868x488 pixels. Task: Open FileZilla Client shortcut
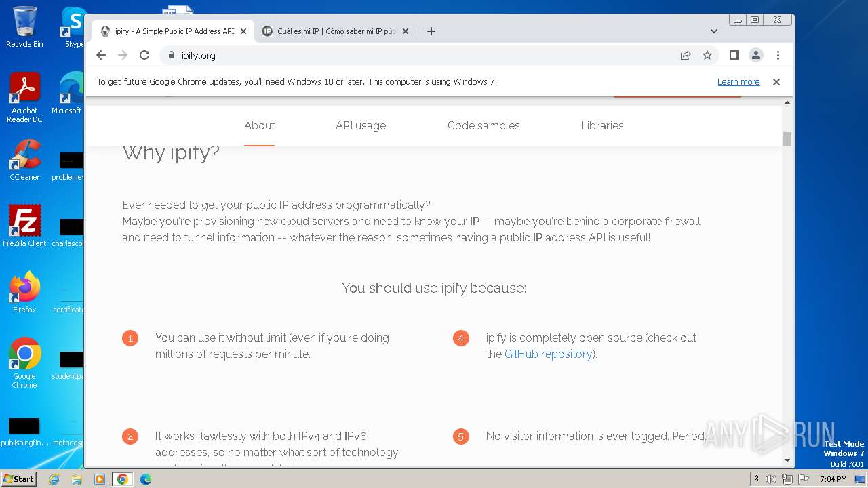click(24, 226)
